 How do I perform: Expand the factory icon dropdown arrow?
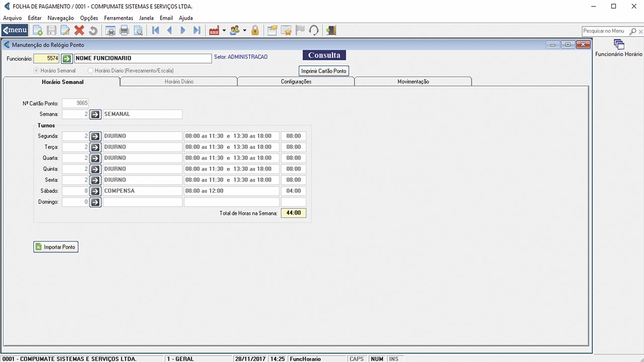click(x=224, y=31)
